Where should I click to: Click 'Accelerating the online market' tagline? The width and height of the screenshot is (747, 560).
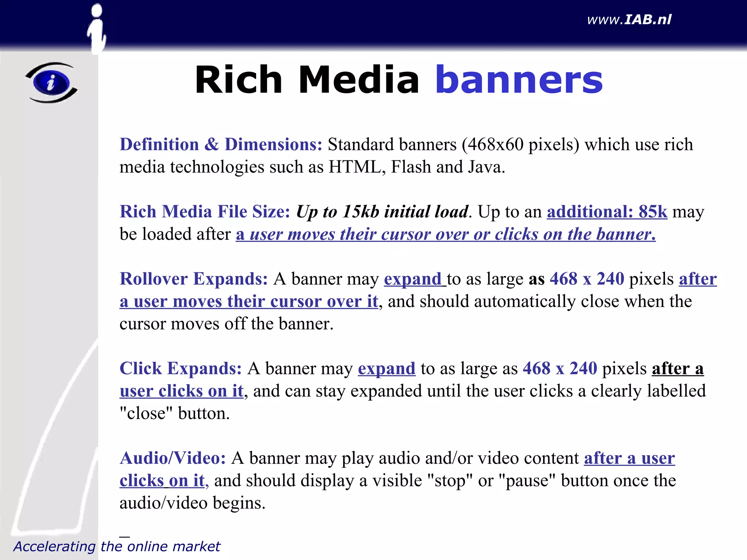pyautogui.click(x=117, y=547)
